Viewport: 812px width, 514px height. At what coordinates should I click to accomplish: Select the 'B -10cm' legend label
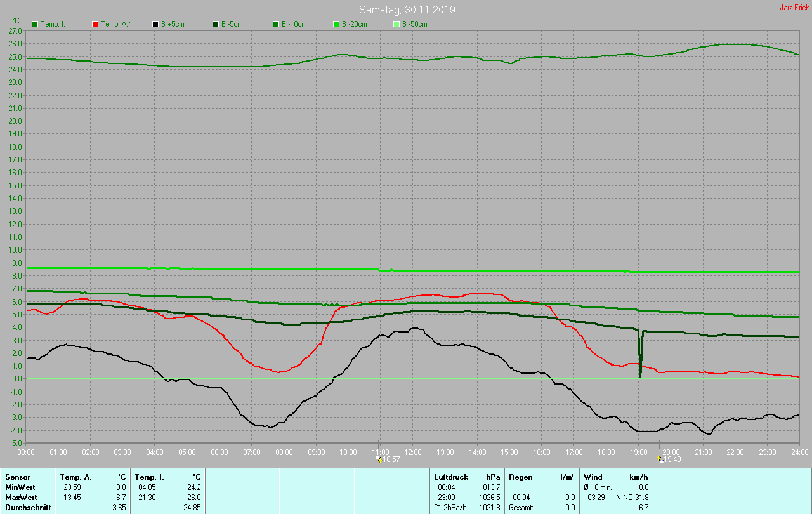pos(294,24)
